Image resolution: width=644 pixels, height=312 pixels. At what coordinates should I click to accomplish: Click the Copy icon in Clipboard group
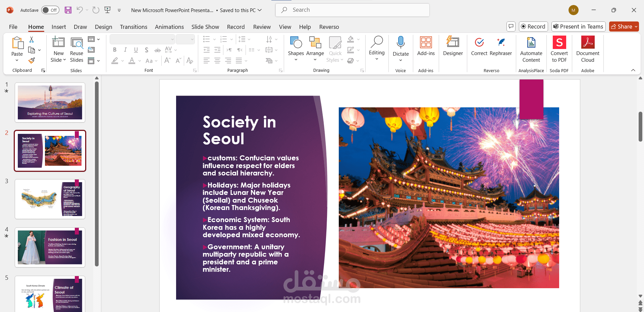(x=32, y=50)
